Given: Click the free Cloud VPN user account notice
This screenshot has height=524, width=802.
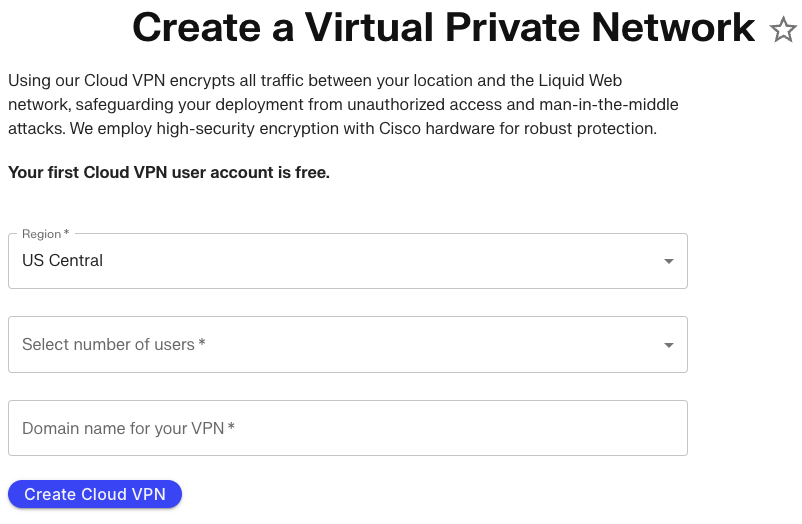Looking at the screenshot, I should coord(168,172).
